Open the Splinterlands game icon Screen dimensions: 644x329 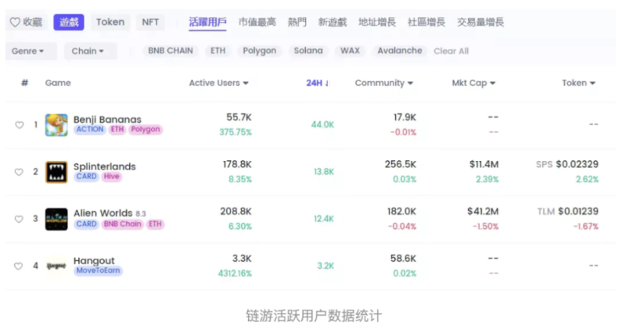click(x=56, y=172)
